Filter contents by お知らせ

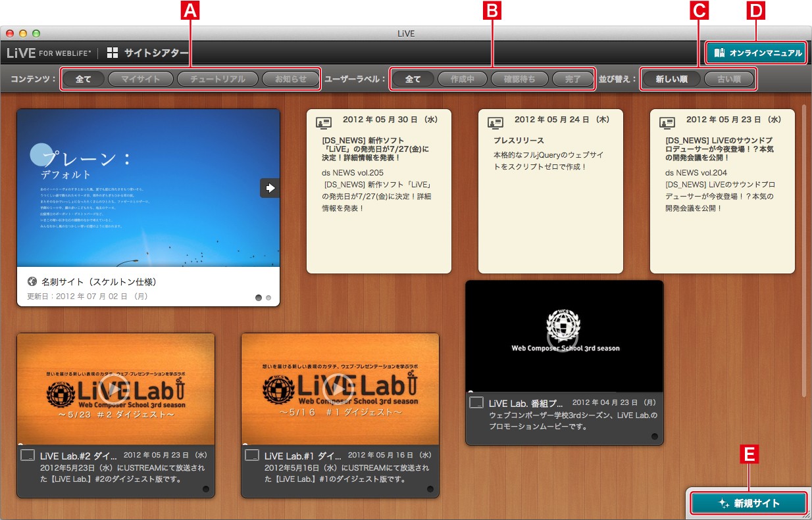[290, 79]
